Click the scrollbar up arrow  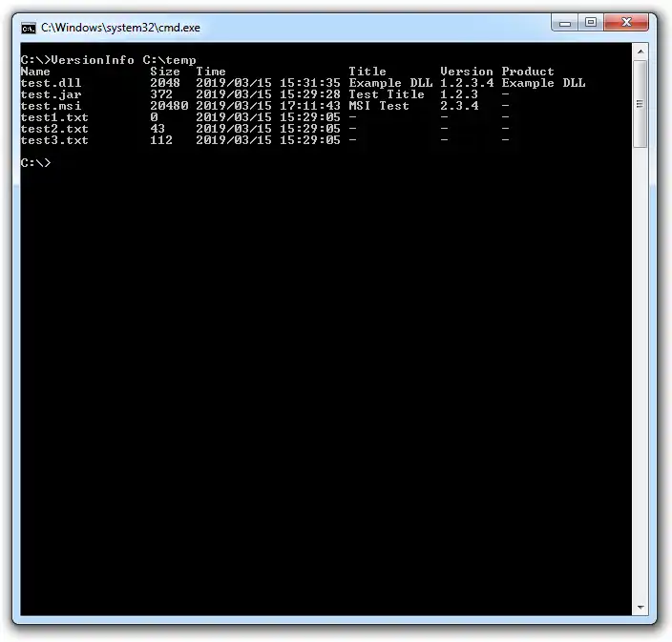click(x=640, y=52)
